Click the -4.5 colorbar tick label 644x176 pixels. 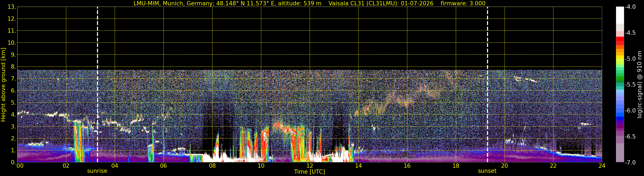coord(630,33)
